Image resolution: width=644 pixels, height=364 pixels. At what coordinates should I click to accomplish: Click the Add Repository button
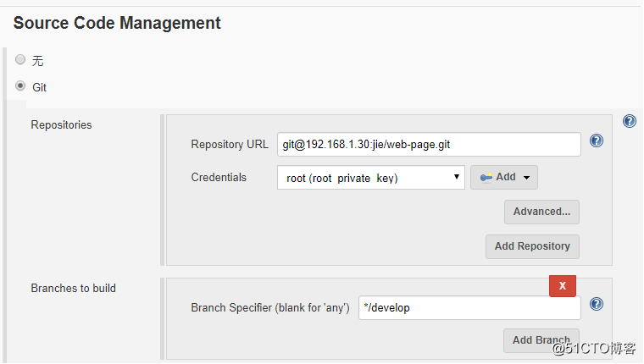532,246
